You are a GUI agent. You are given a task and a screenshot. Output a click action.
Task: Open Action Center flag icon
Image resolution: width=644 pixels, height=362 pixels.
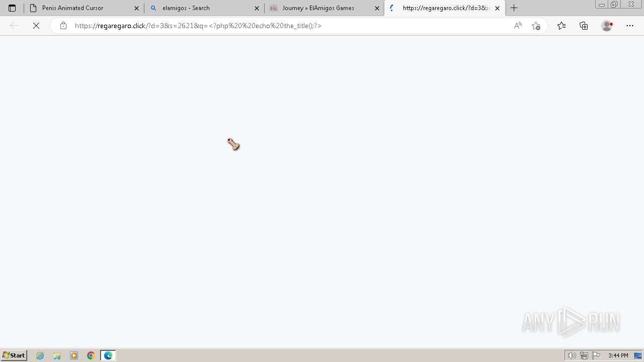point(596,355)
